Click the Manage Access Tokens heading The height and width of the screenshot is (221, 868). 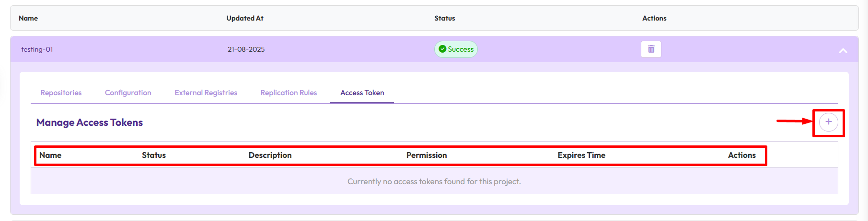tap(90, 122)
